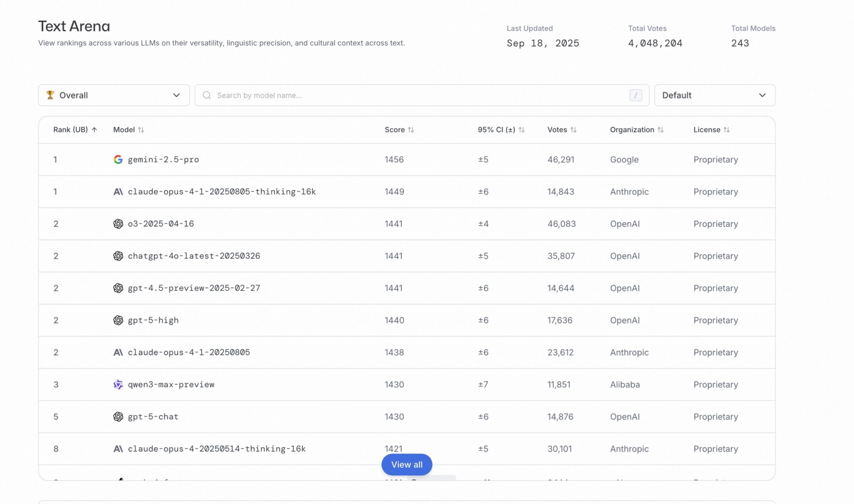Click the OpenAI logo beside gpt-5-high

(118, 320)
